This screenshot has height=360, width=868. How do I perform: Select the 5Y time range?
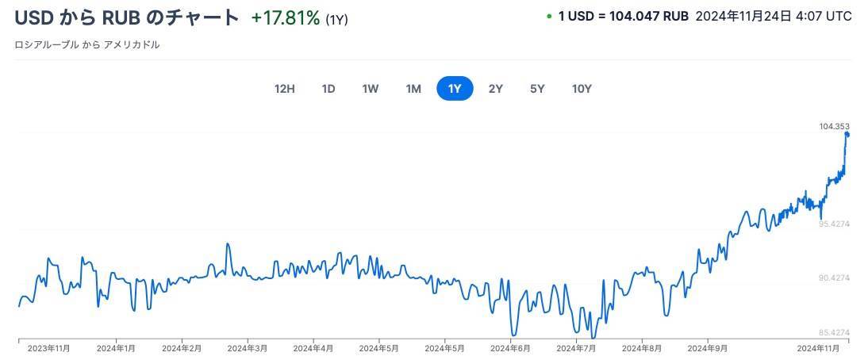coord(537,89)
